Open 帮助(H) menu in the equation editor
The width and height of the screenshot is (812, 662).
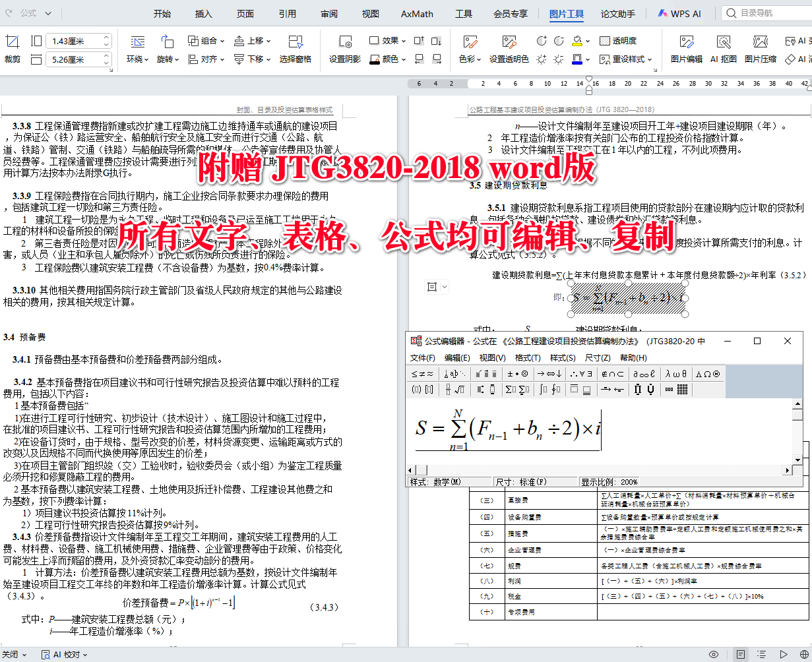[x=633, y=358]
